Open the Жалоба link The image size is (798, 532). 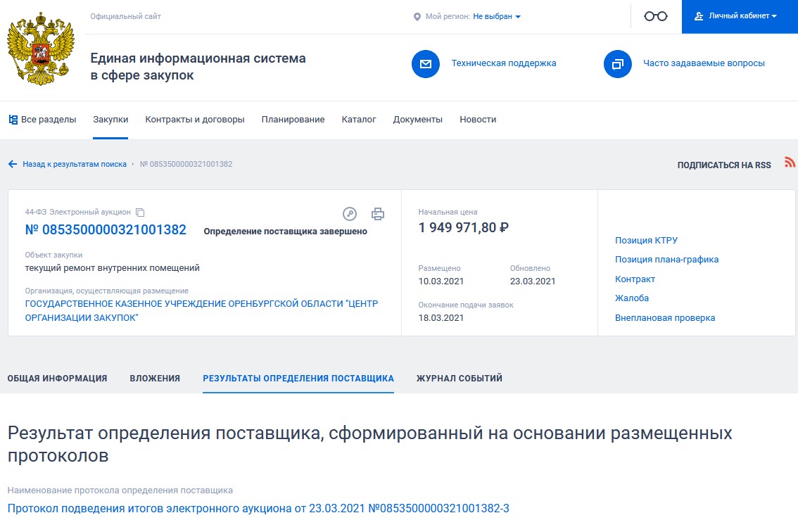tap(632, 298)
